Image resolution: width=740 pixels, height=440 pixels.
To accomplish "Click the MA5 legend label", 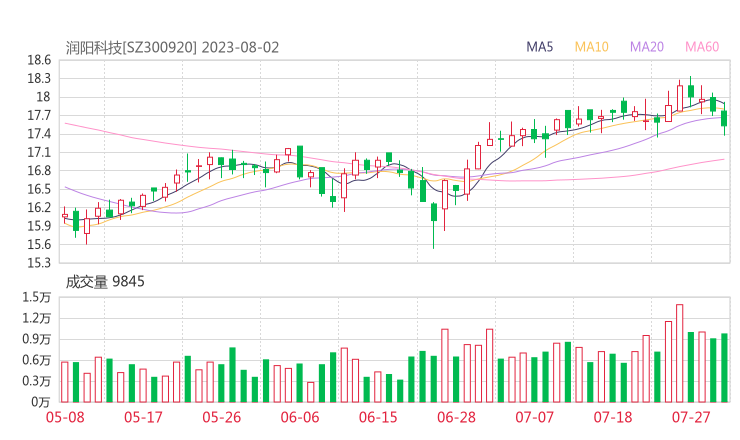I will click(x=539, y=47).
